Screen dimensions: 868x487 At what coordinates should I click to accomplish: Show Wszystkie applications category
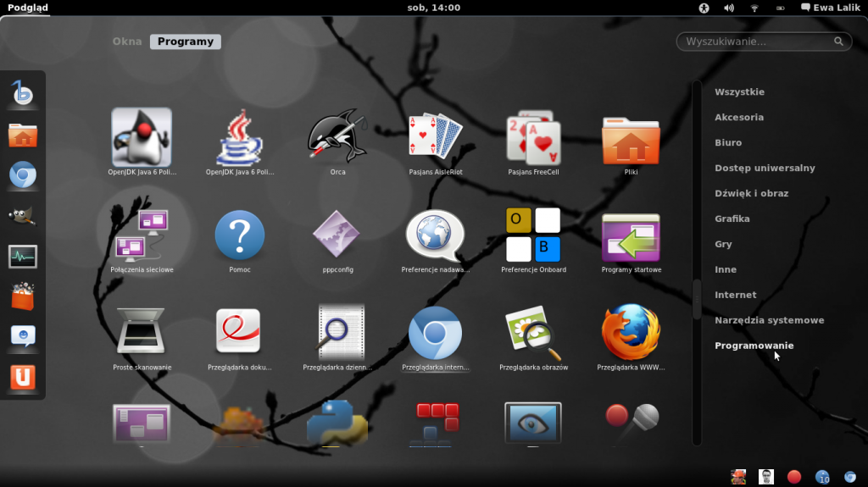coord(739,91)
